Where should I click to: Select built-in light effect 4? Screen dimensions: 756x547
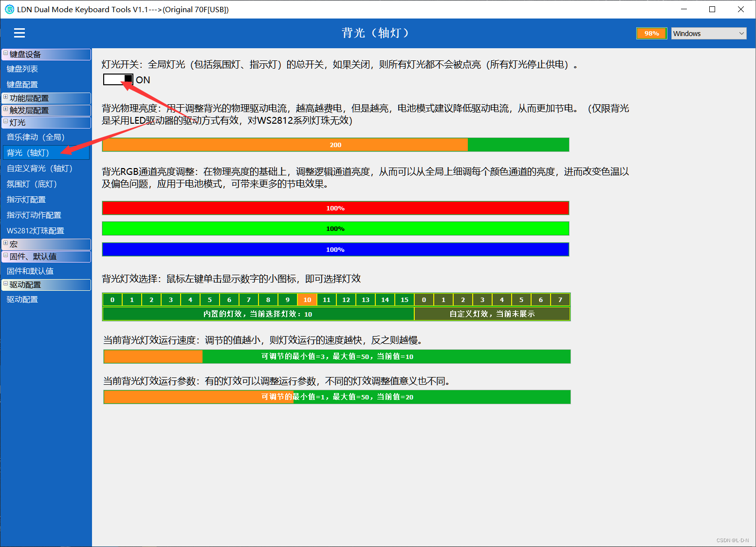tap(190, 300)
